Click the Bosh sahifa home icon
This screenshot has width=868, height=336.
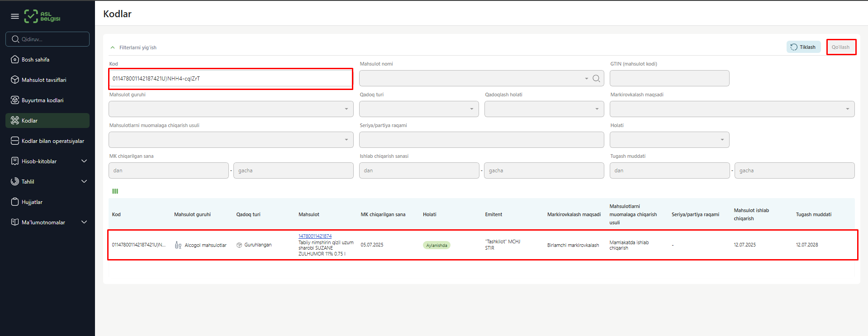[x=15, y=60]
